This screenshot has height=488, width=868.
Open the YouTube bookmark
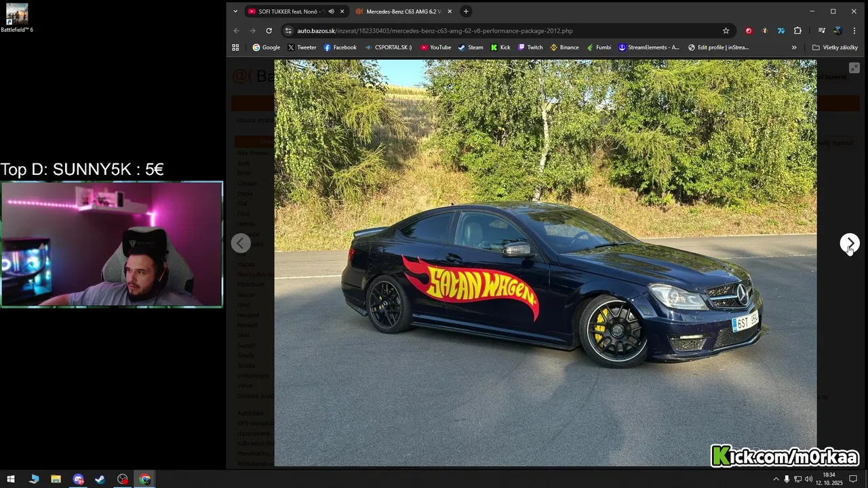tap(435, 47)
